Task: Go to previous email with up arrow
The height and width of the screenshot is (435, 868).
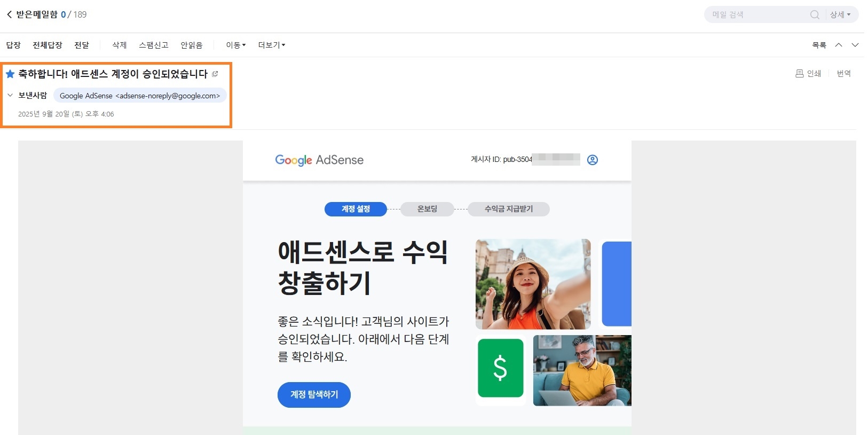Action: (839, 45)
